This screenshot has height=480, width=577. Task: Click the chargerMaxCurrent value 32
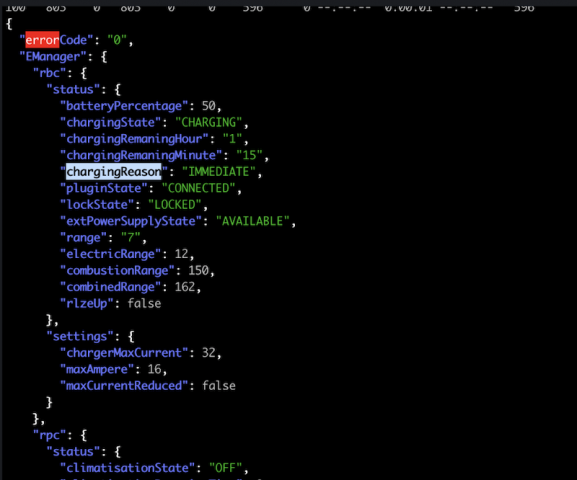(x=209, y=353)
